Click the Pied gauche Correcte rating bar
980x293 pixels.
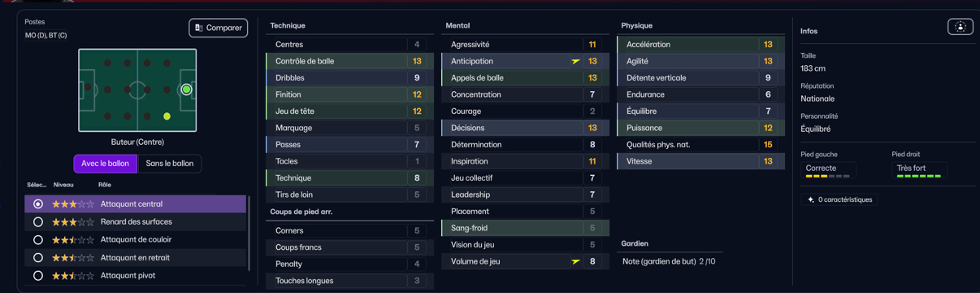pos(828,176)
